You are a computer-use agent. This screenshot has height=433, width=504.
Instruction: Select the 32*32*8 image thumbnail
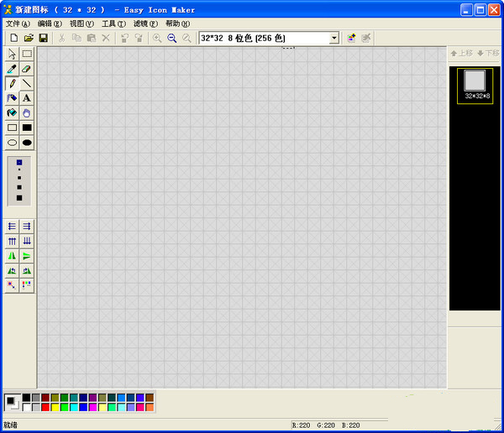(475, 86)
